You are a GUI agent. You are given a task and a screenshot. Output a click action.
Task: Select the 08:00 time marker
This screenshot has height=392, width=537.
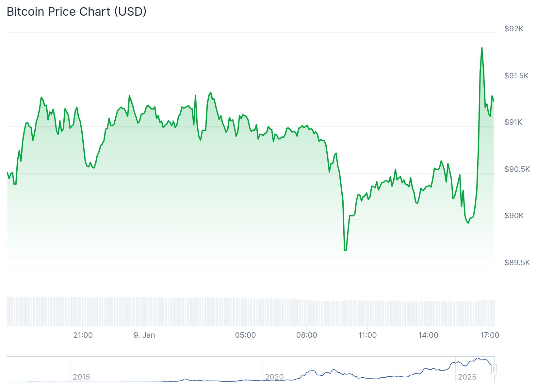306,335
